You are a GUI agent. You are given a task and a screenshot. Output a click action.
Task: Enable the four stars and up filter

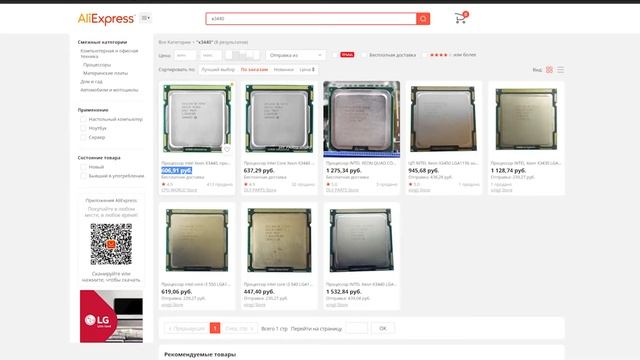(425, 55)
